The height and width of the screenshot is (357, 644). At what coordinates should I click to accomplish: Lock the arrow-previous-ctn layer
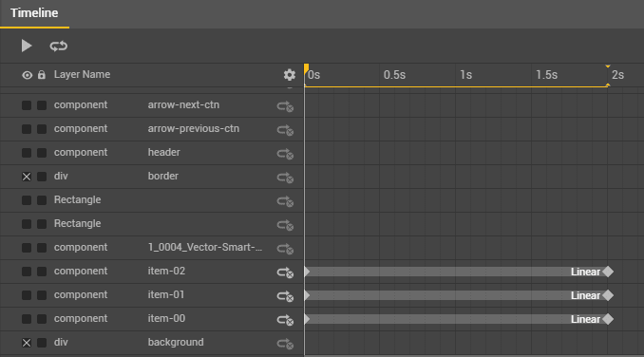click(42, 129)
